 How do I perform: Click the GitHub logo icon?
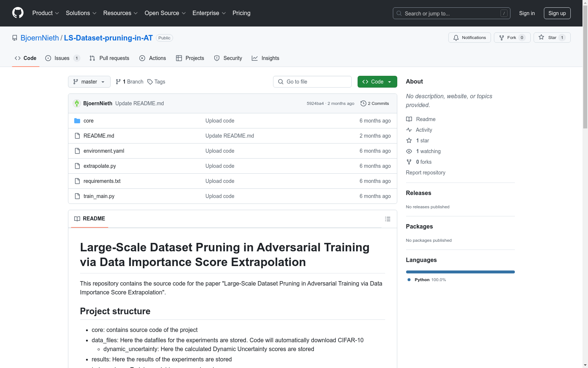click(18, 13)
